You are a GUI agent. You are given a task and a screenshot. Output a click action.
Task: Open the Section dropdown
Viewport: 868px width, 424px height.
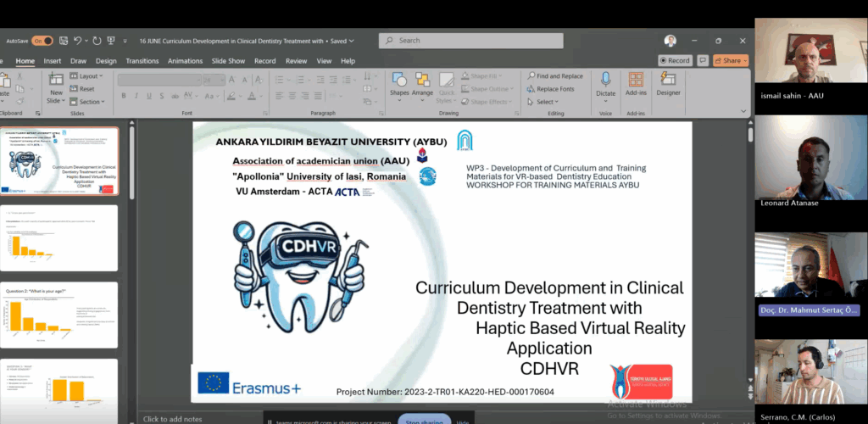87,102
